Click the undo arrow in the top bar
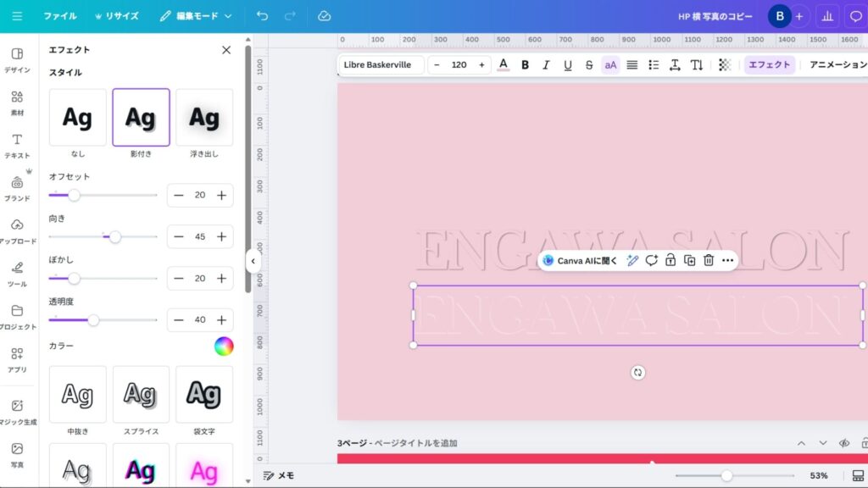Image resolution: width=868 pixels, height=488 pixels. pyautogui.click(x=262, y=16)
